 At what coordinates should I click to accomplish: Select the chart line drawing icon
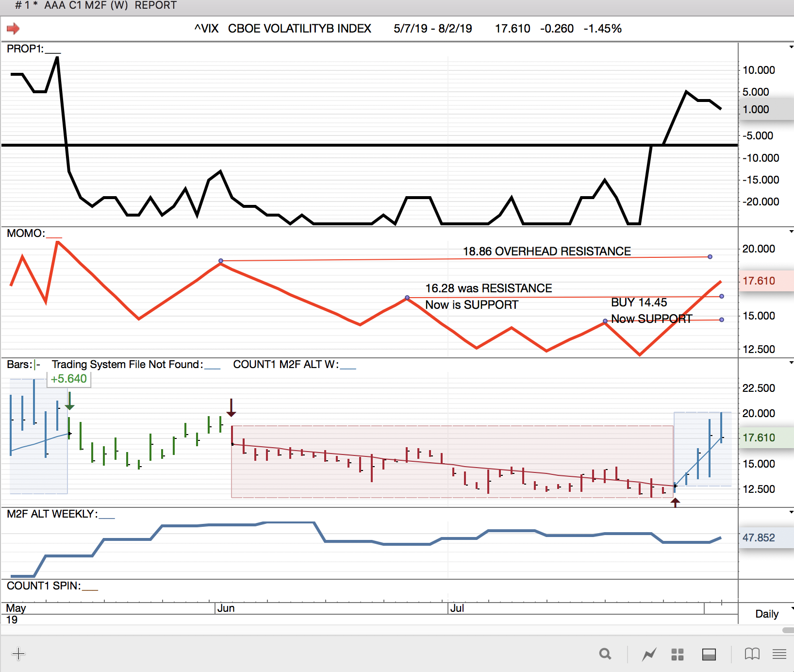[x=649, y=654]
